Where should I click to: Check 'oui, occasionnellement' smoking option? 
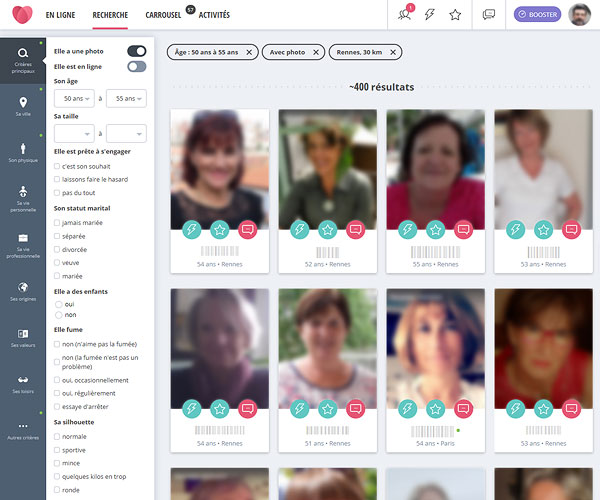(57, 380)
